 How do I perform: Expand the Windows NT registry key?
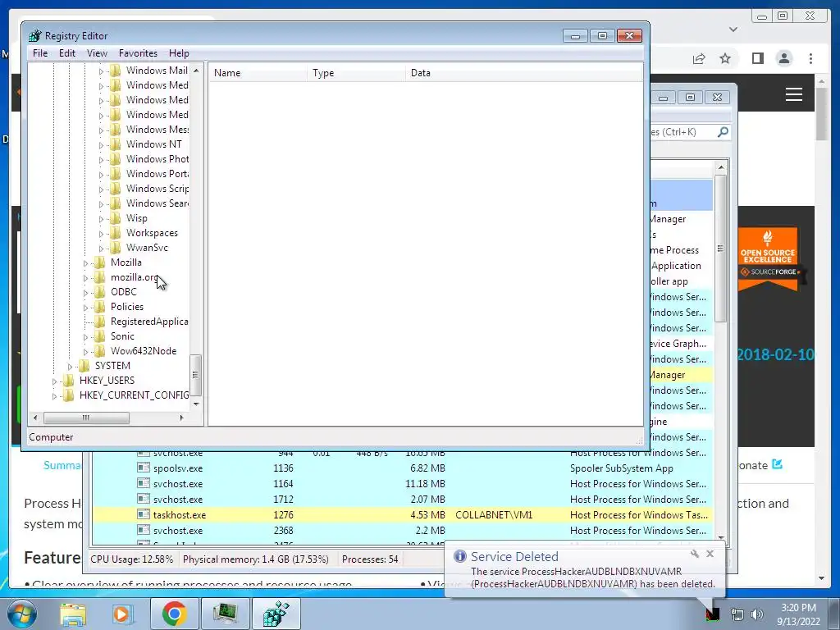(x=101, y=145)
